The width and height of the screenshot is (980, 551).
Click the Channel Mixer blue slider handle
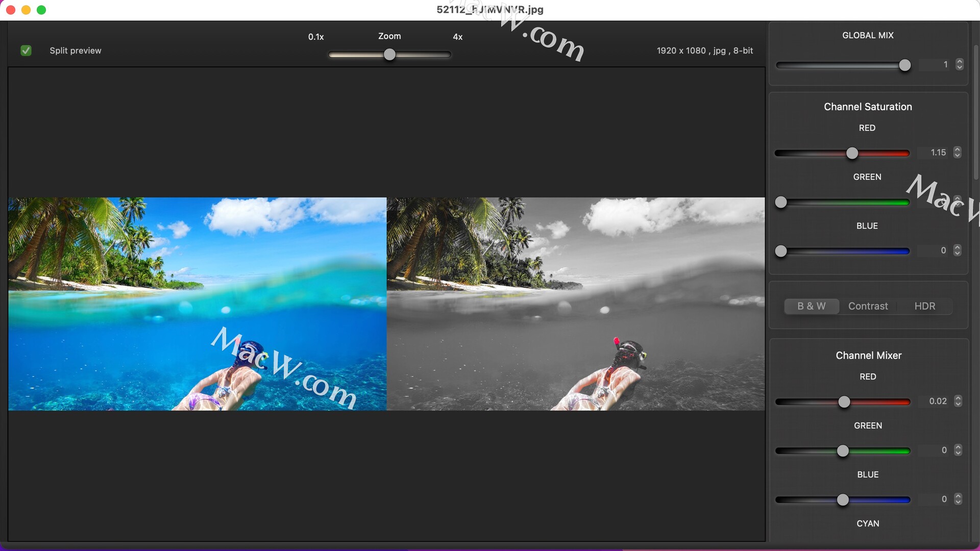click(x=843, y=500)
